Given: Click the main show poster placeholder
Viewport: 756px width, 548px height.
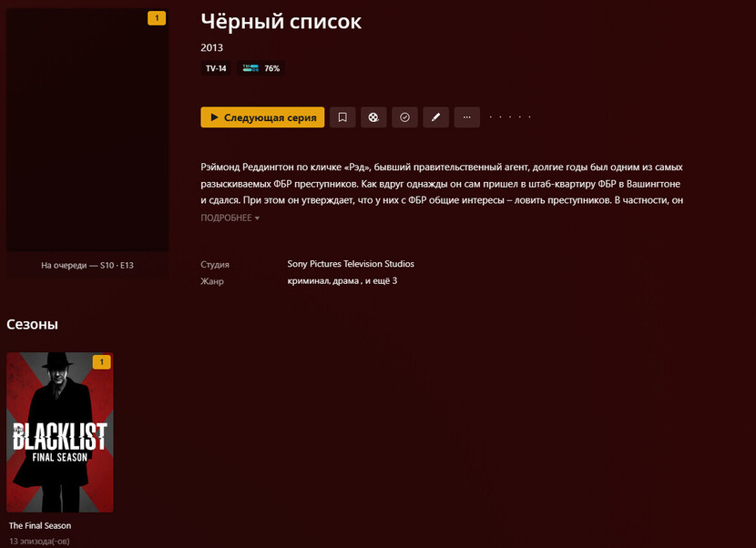Looking at the screenshot, I should click(x=87, y=129).
